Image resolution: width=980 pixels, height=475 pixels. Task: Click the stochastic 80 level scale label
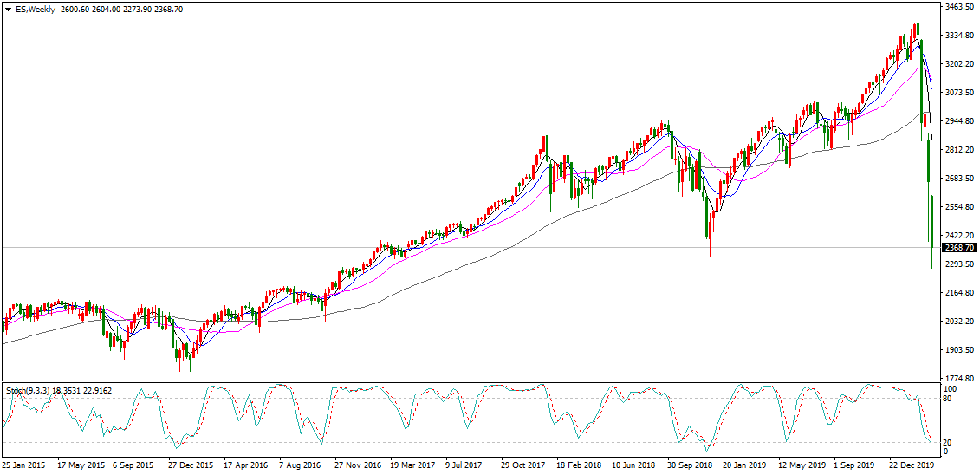pyautogui.click(x=949, y=399)
